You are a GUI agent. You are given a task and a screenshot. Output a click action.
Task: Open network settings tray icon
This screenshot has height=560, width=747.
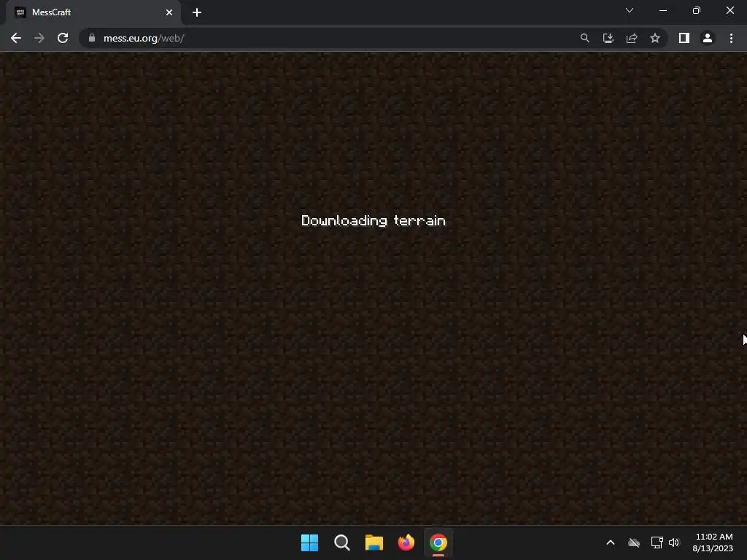(657, 542)
